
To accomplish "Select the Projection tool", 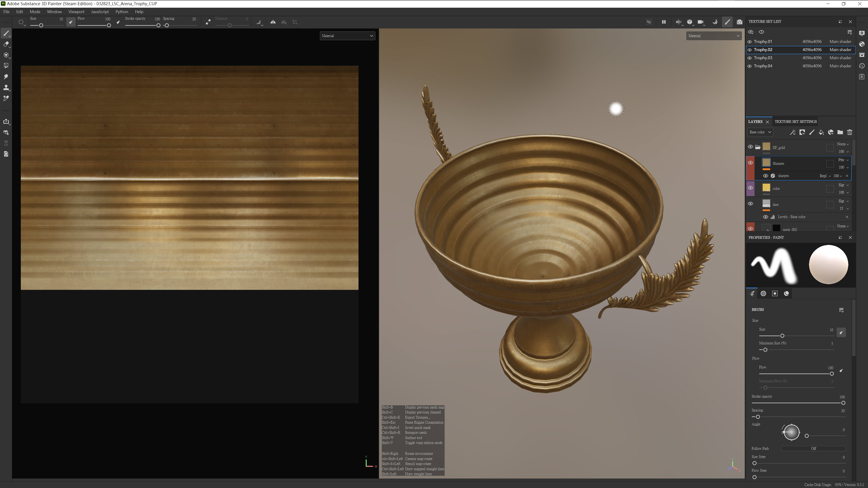I will click(x=6, y=55).
